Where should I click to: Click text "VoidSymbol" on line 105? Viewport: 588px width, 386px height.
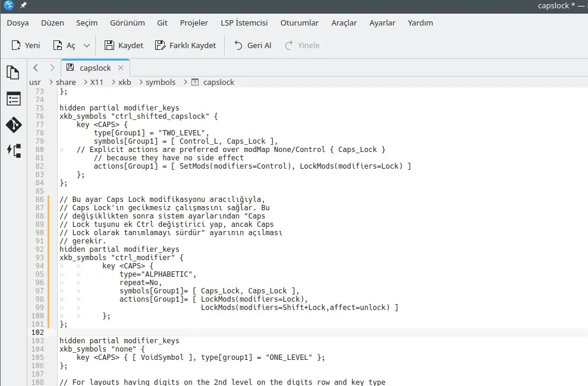coord(162,357)
